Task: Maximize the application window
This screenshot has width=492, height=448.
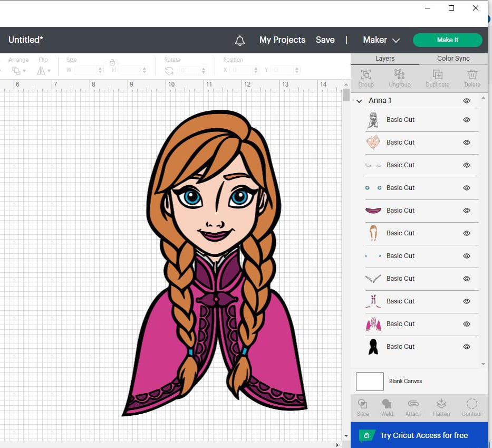Action: pyautogui.click(x=451, y=8)
